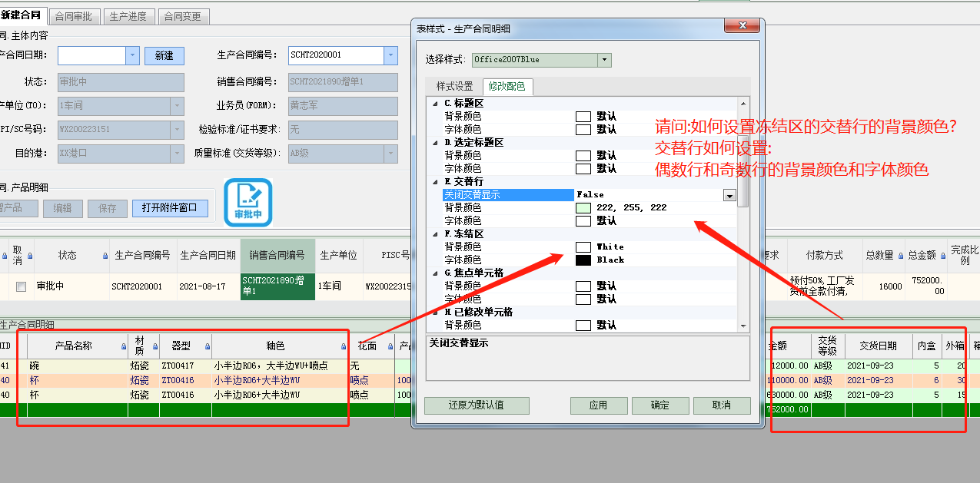The height and width of the screenshot is (483, 980).
Task: Click lock icon in 状态 column header
Action: pyautogui.click(x=105, y=256)
